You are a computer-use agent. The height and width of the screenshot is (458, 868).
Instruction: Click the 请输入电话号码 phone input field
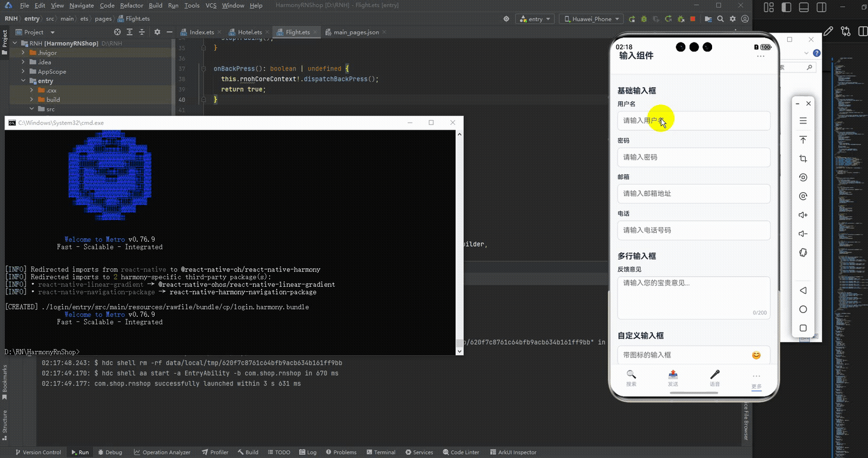tap(694, 230)
